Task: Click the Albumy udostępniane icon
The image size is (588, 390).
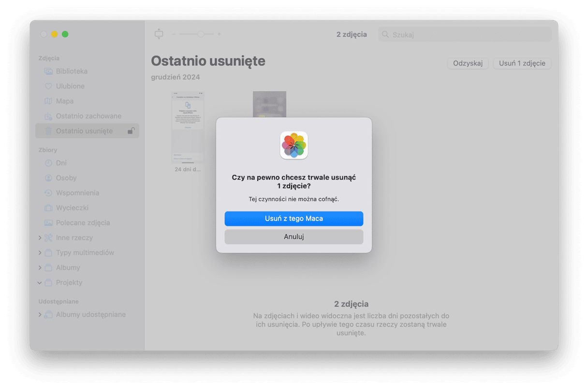Action: pos(48,315)
